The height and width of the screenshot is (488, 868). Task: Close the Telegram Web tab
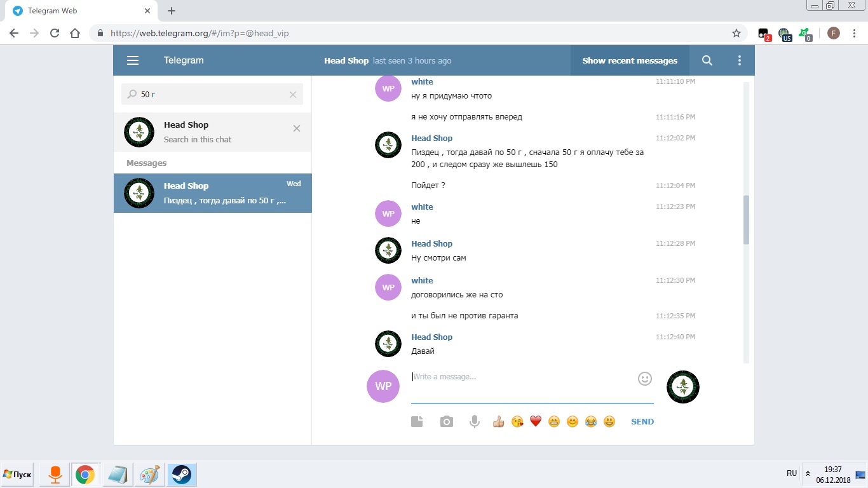tap(147, 11)
